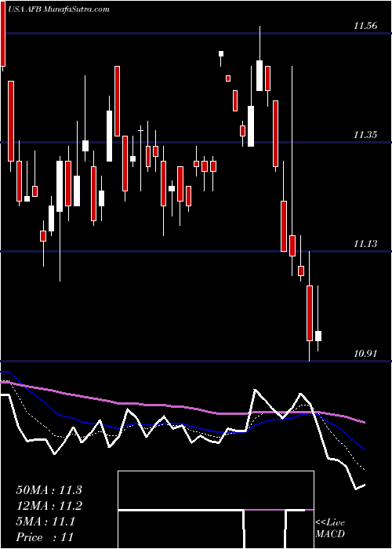Screen dimensions: 392x549
Task: Click the MACD histogram box
Action: pyautogui.click(x=216, y=510)
